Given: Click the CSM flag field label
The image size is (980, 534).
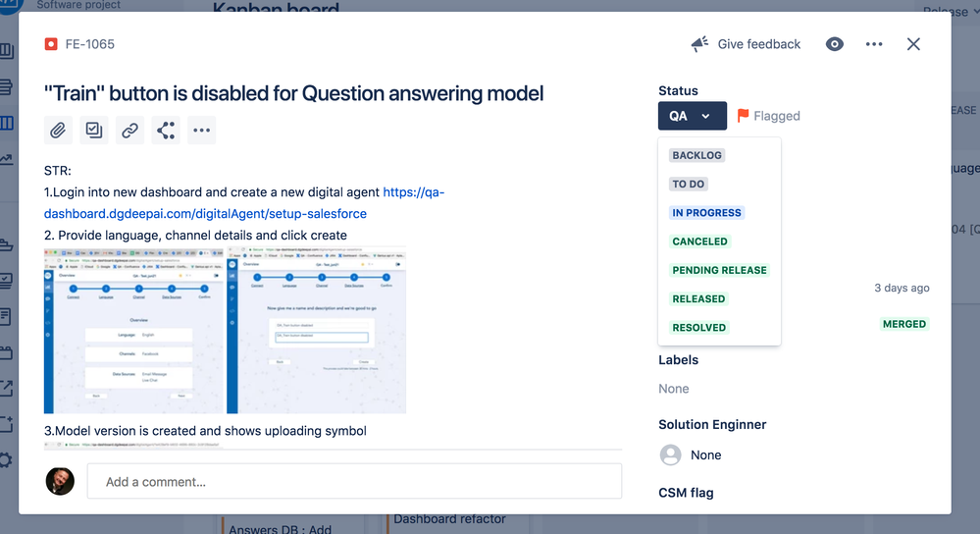Looking at the screenshot, I should pyautogui.click(x=686, y=493).
